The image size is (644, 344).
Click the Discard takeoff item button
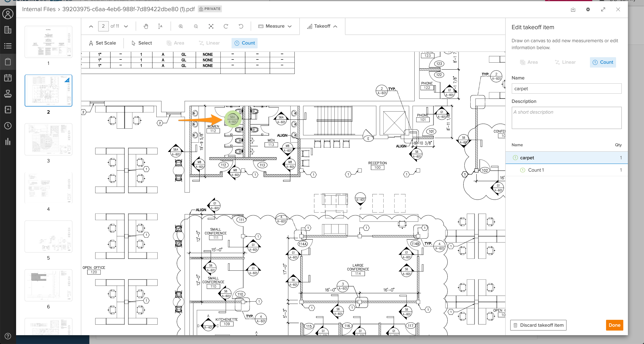tap(538, 325)
